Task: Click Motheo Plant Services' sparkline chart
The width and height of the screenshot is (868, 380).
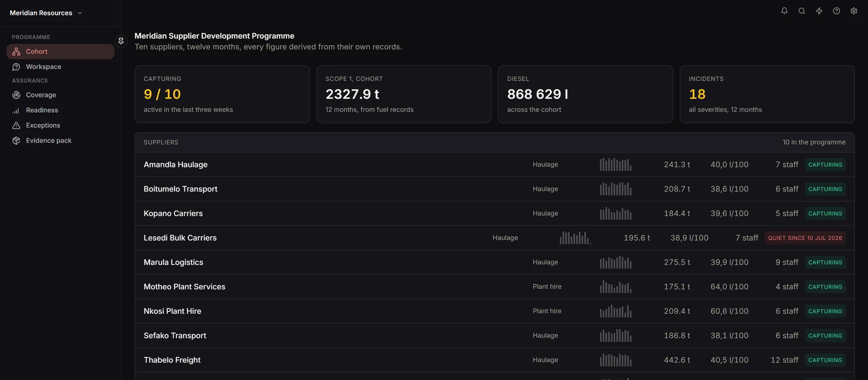Action: pos(615,287)
